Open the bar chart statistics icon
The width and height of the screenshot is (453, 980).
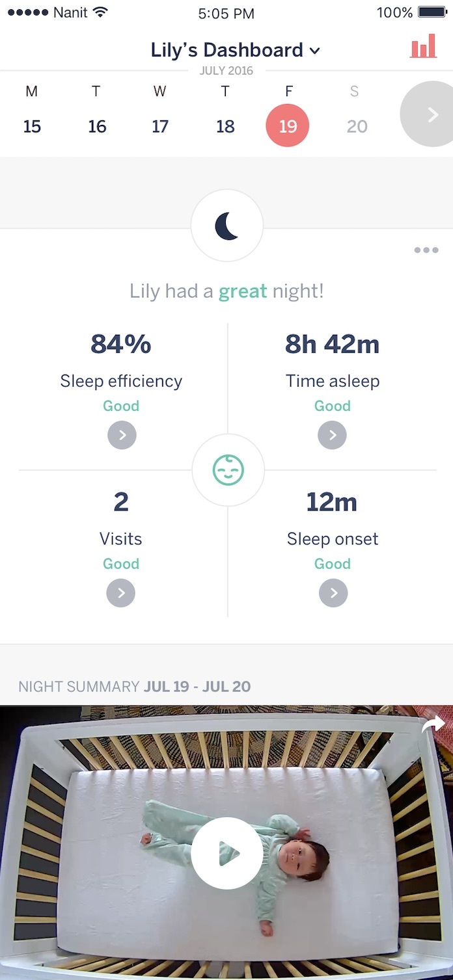[x=423, y=47]
